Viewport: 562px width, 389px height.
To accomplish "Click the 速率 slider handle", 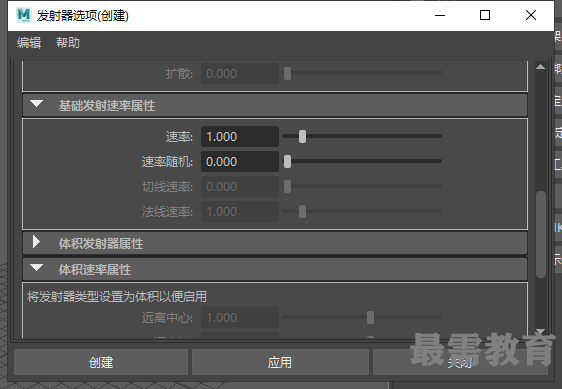I will tap(303, 136).
